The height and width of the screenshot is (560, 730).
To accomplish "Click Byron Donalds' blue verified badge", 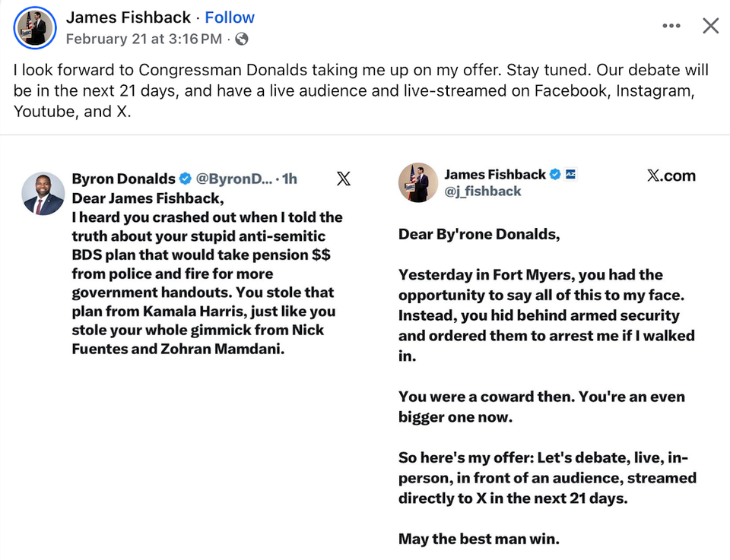I will pyautogui.click(x=184, y=179).
